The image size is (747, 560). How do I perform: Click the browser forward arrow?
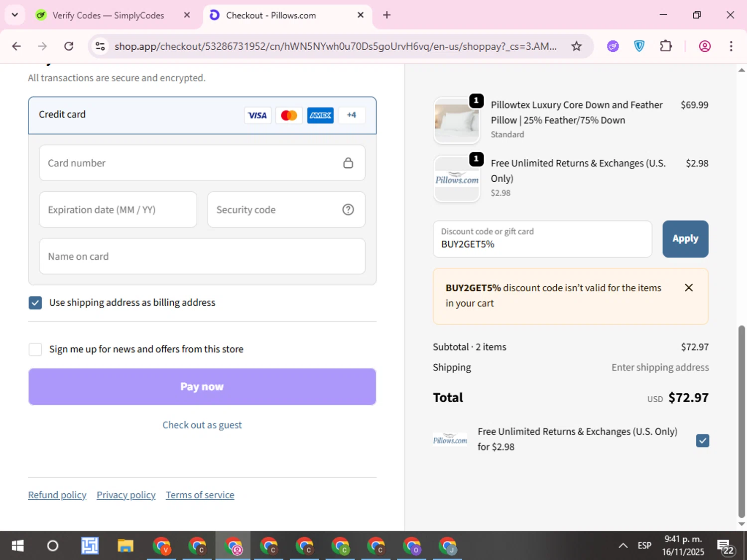coord(42,46)
